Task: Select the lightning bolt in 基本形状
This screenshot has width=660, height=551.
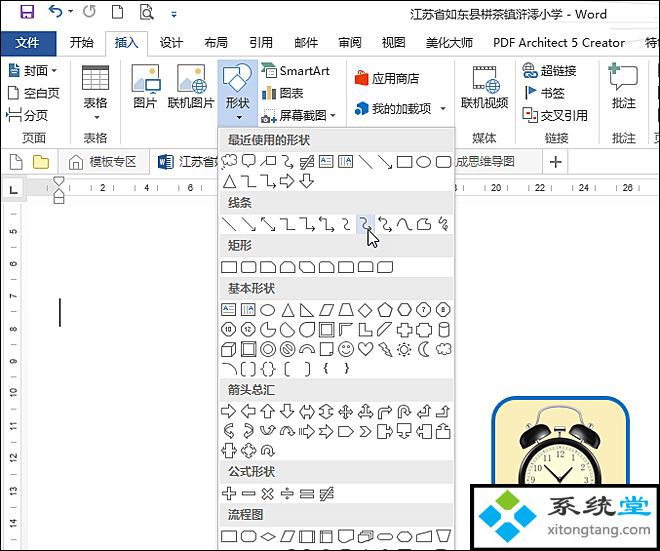Action: pyautogui.click(x=385, y=349)
